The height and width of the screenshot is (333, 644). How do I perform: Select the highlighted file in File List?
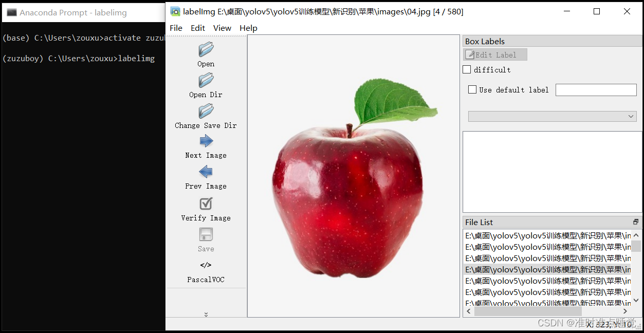tap(545, 269)
